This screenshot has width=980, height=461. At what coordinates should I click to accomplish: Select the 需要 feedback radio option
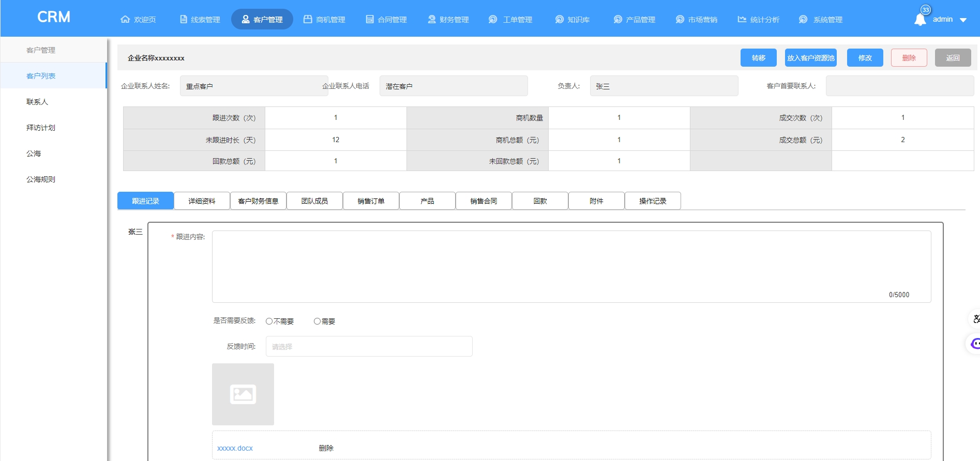(317, 321)
